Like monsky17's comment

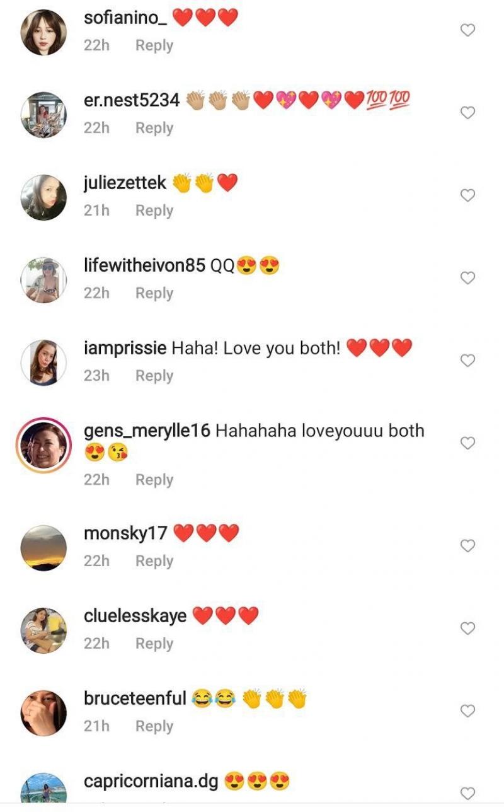467,546
